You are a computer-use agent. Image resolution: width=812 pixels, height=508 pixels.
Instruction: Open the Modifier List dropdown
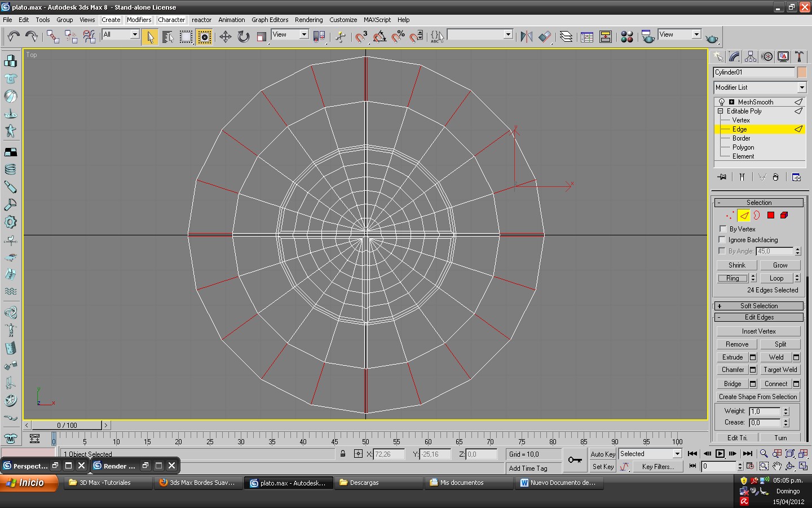(x=760, y=87)
